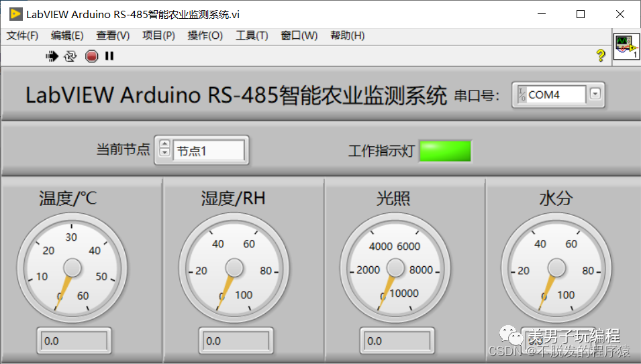Click the 温度/℃ heading

[68, 198]
